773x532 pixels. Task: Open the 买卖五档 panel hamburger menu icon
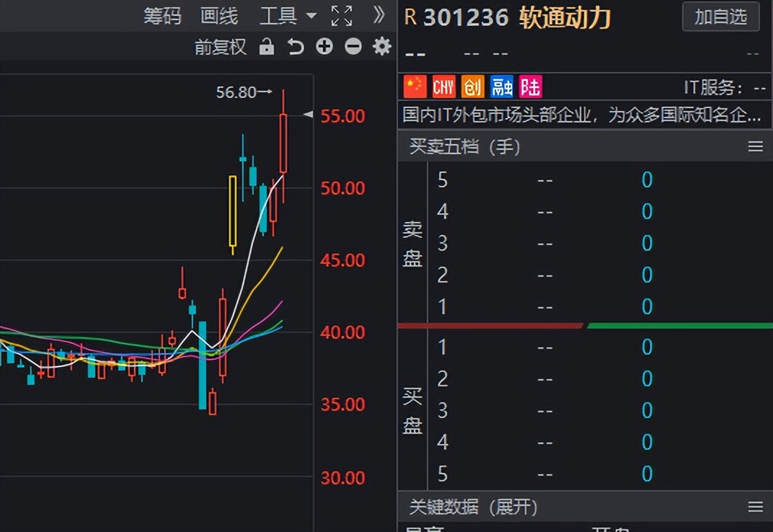coord(755,146)
